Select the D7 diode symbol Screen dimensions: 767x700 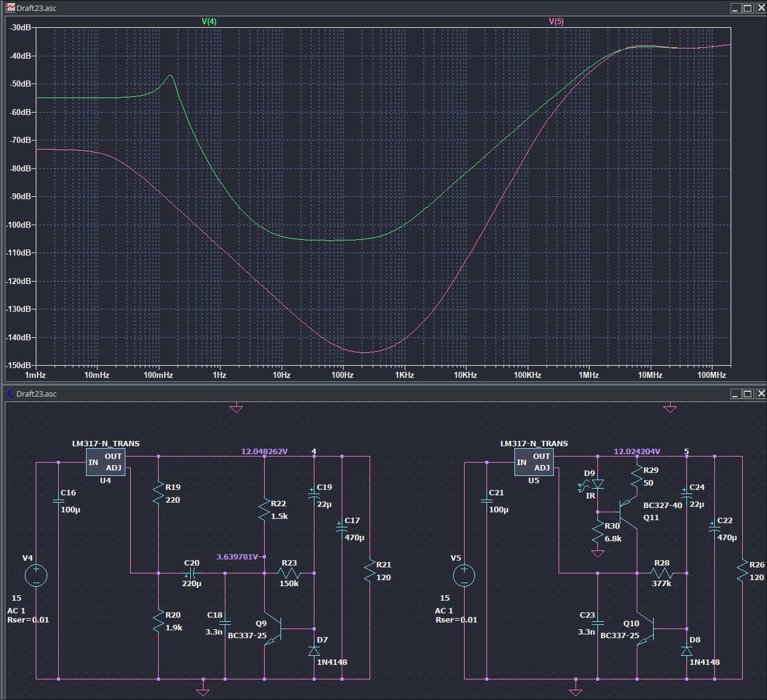click(314, 651)
